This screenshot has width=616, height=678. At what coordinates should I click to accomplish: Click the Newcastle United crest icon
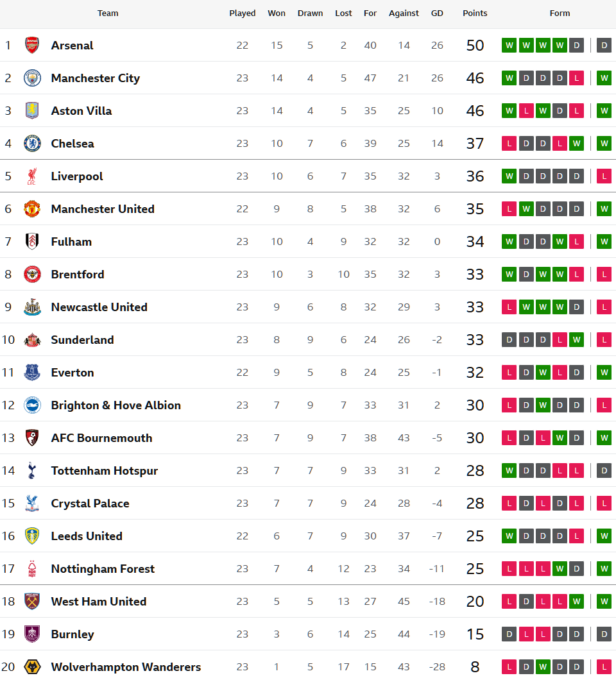tap(32, 307)
